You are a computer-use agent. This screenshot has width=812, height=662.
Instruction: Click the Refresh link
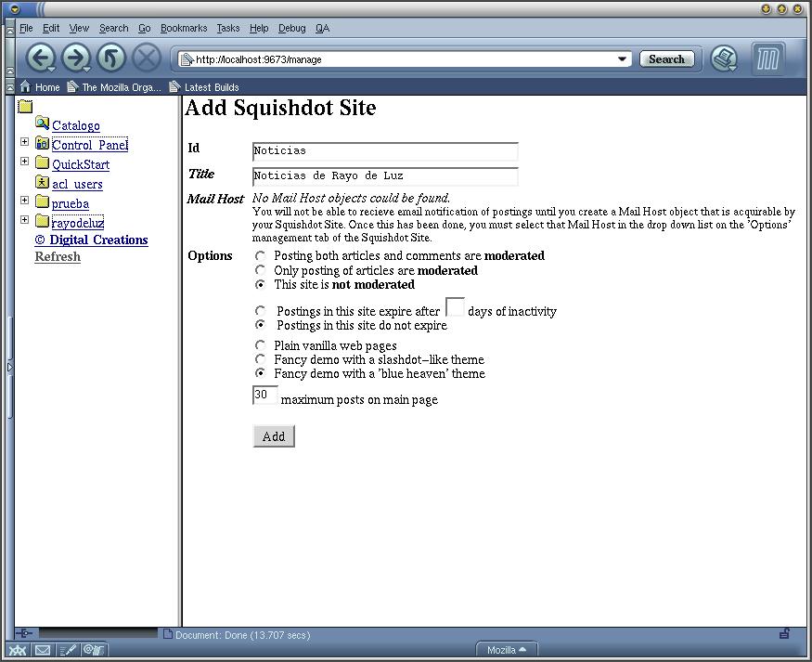click(x=58, y=256)
